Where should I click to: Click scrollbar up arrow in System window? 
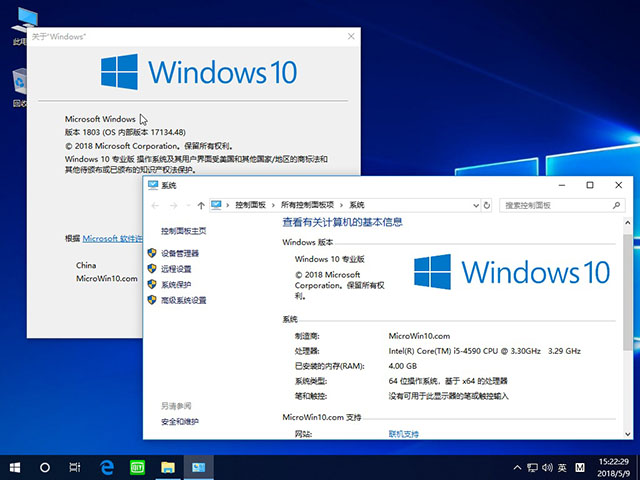pos(628,223)
